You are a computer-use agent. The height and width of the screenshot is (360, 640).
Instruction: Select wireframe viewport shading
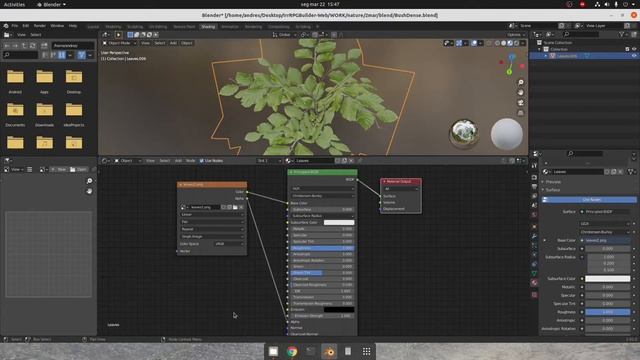pyautogui.click(x=497, y=43)
